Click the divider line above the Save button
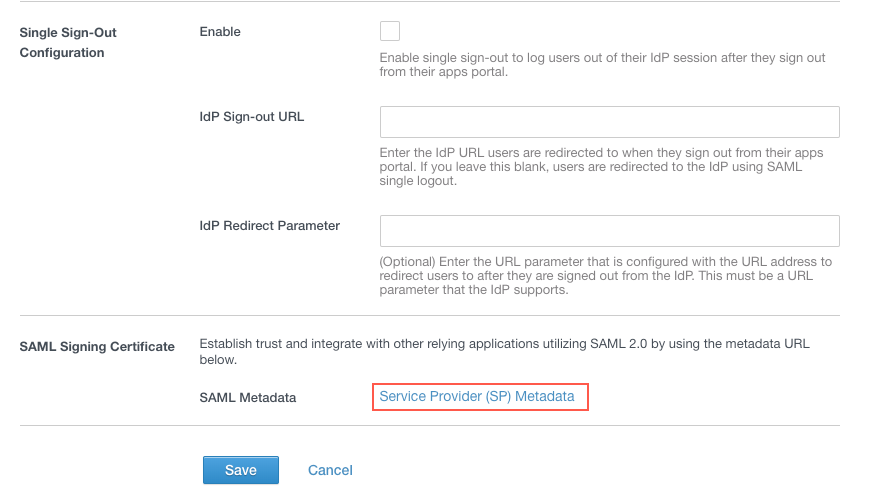 tap(430, 425)
